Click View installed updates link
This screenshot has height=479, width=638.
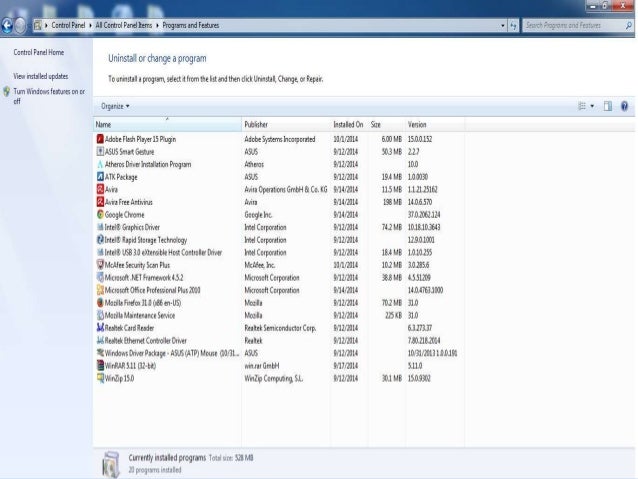pyautogui.click(x=41, y=76)
